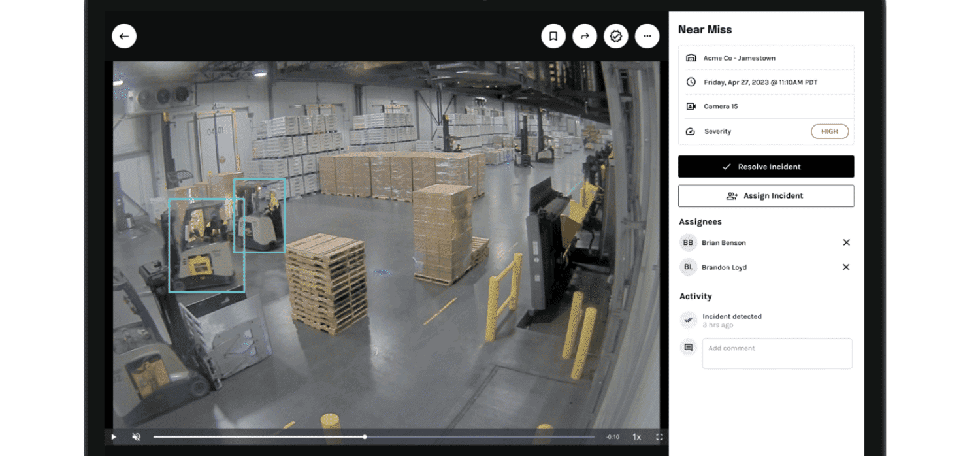
Task: Click the comment speech bubble icon
Action: (688, 348)
